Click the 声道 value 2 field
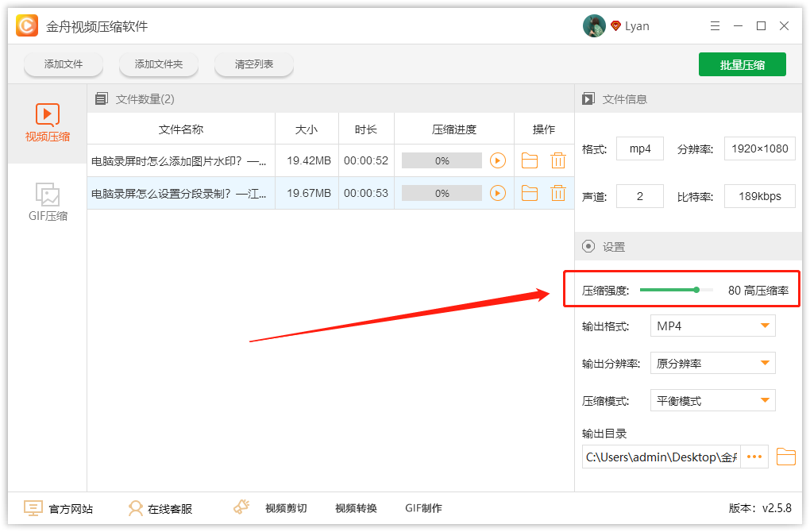810x532 pixels. 640,196
